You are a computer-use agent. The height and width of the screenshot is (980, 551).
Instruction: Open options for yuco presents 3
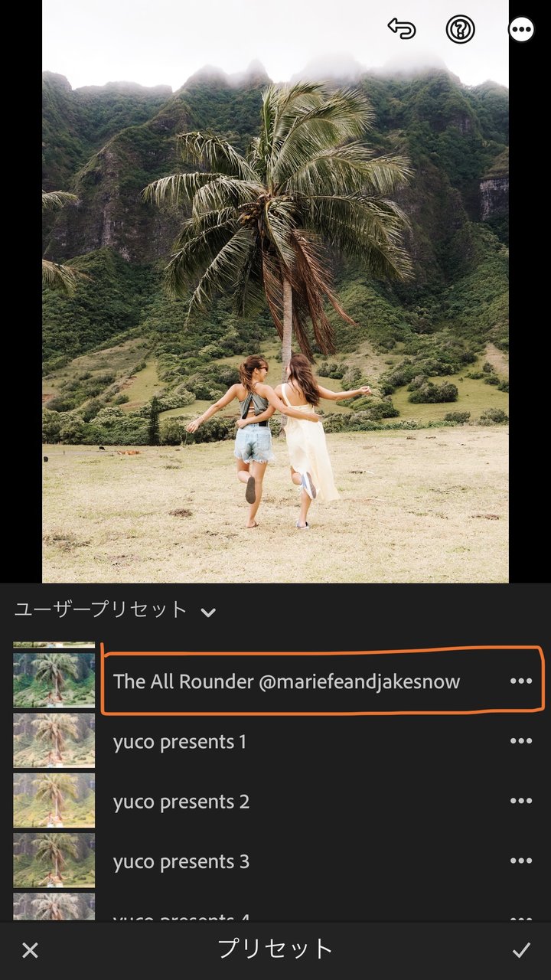pyautogui.click(x=521, y=861)
